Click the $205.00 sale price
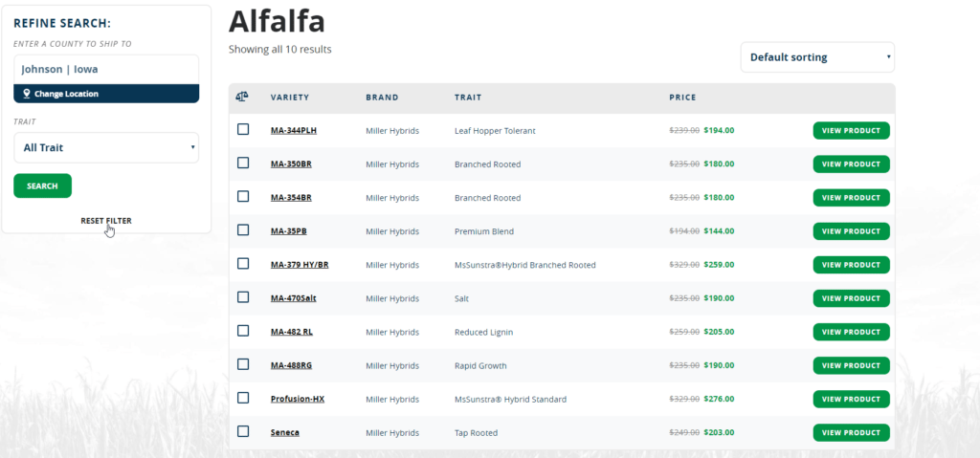The image size is (980, 458). pos(719,332)
